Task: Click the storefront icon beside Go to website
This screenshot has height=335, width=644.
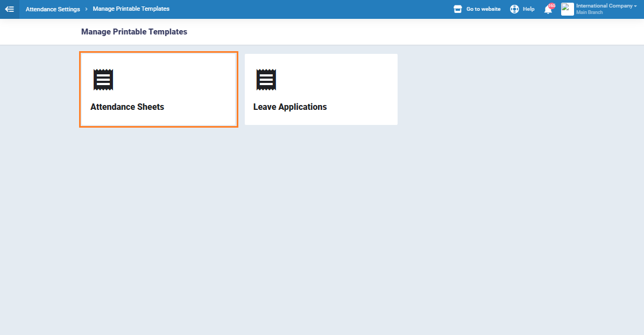Action: coord(458,9)
